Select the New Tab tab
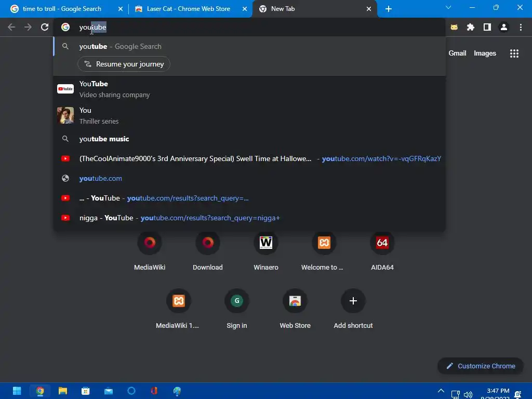This screenshot has width=532, height=399. (283, 9)
